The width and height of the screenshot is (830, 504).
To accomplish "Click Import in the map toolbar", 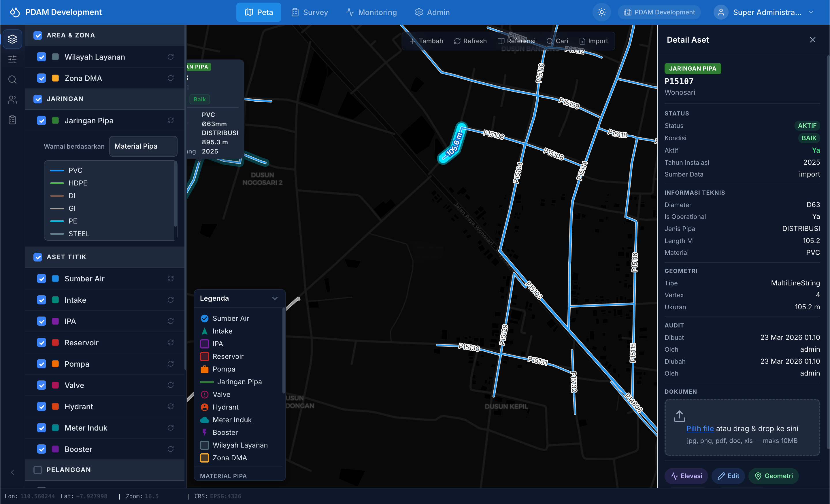I will coord(593,41).
